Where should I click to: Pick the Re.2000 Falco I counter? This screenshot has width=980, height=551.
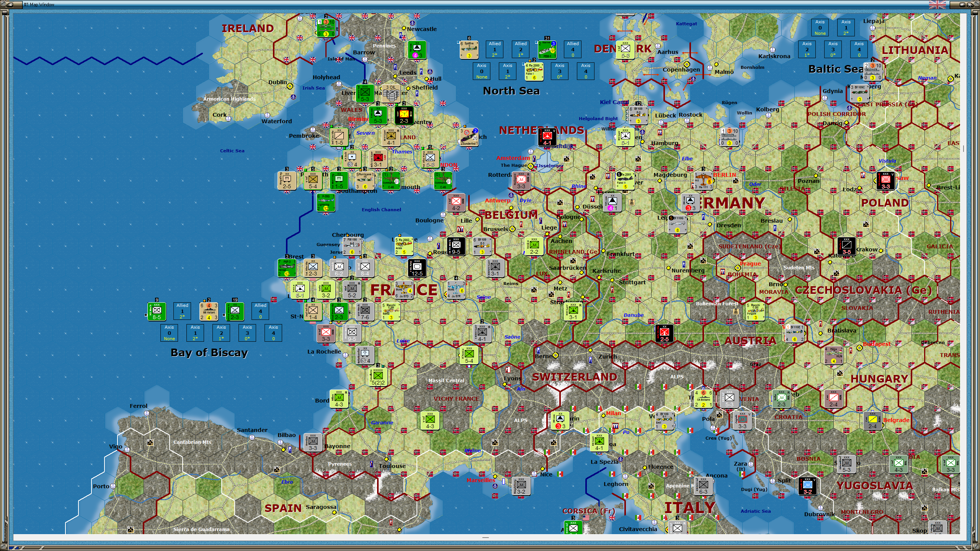coord(534,72)
